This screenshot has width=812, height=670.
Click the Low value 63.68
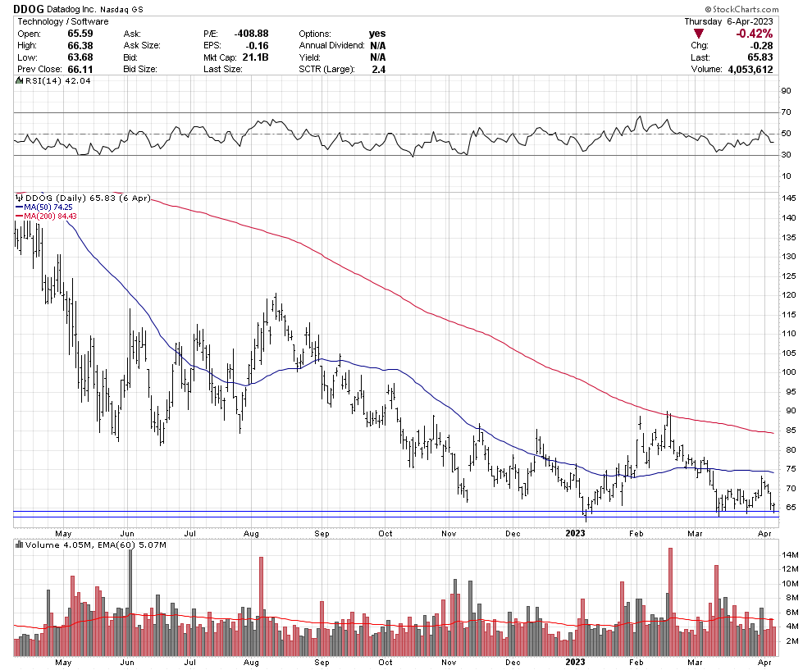(80, 57)
